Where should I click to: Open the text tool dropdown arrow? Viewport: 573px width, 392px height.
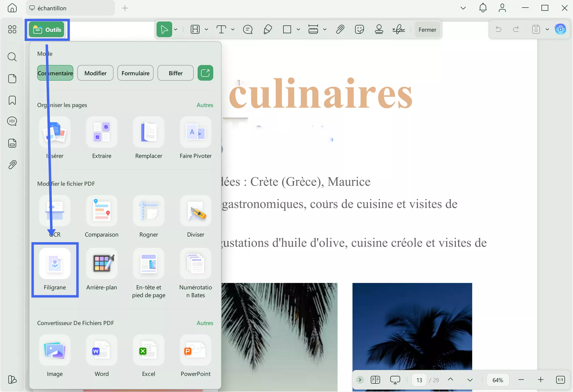click(x=233, y=29)
